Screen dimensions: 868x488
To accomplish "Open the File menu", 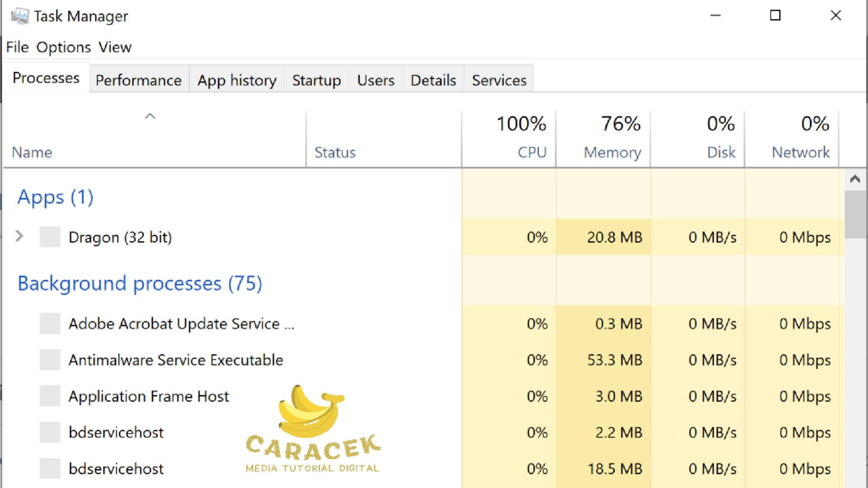I will click(x=17, y=47).
